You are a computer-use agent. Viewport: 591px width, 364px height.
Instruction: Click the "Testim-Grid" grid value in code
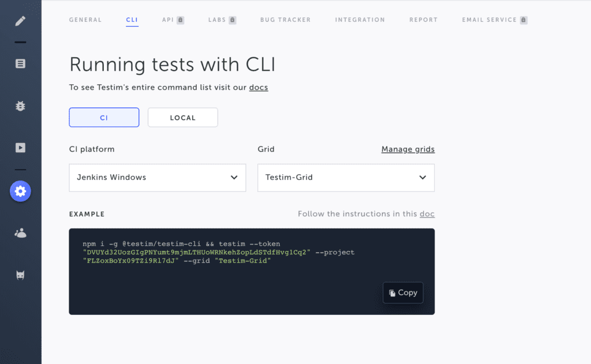(243, 261)
